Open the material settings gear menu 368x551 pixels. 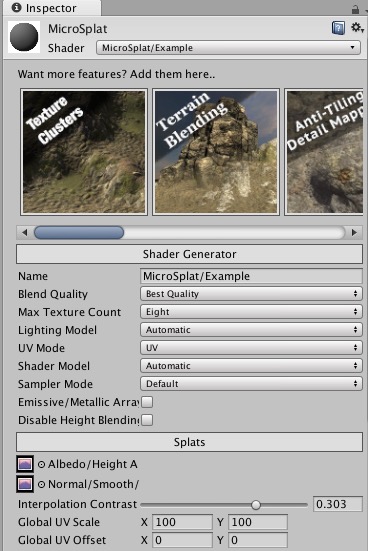click(x=357, y=27)
